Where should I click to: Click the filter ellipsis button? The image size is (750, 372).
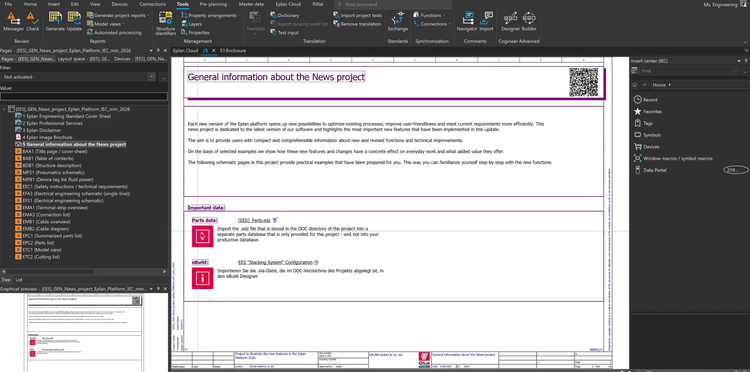163,77
